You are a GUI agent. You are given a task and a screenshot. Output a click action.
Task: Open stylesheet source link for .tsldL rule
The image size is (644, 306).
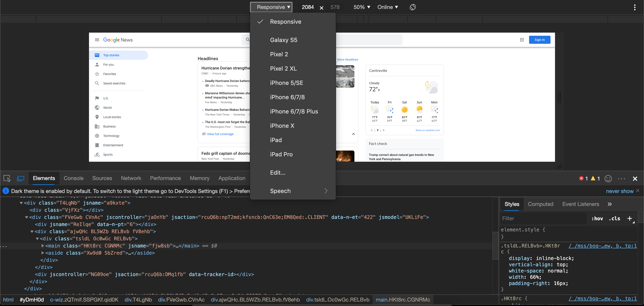click(602, 246)
